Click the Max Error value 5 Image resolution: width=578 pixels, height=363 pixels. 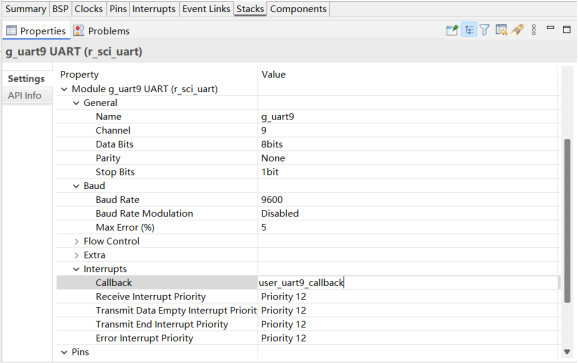pyautogui.click(x=264, y=227)
